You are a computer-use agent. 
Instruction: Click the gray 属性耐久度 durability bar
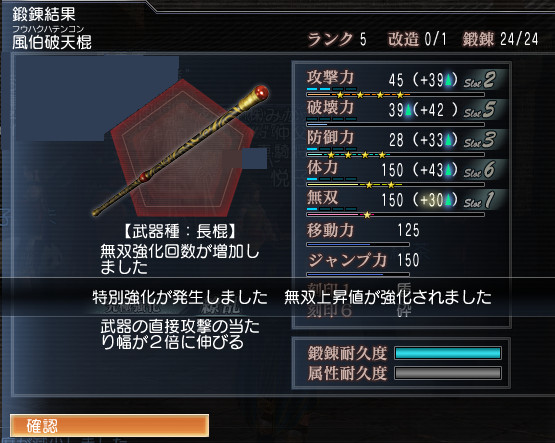tap(448, 373)
